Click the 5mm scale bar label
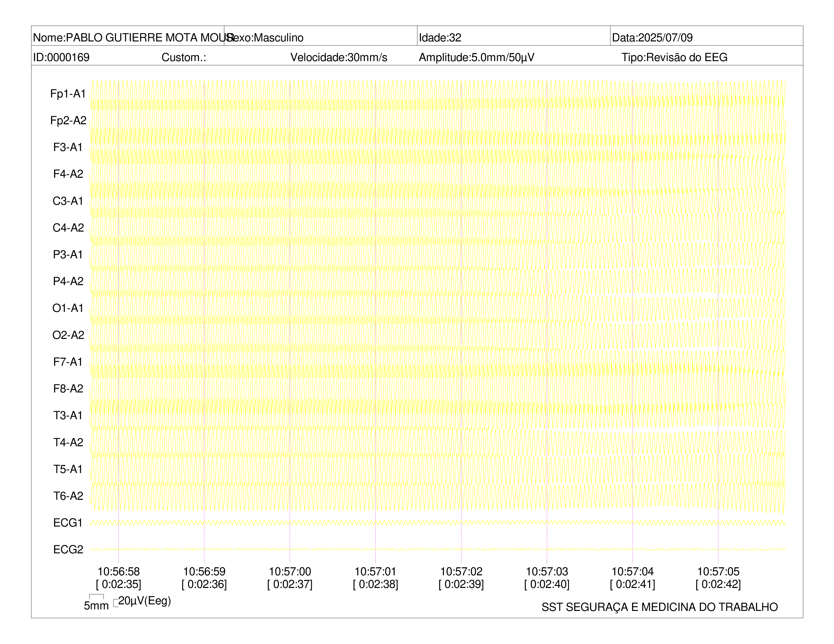Image resolution: width=834 pixels, height=644 pixels. (96, 605)
